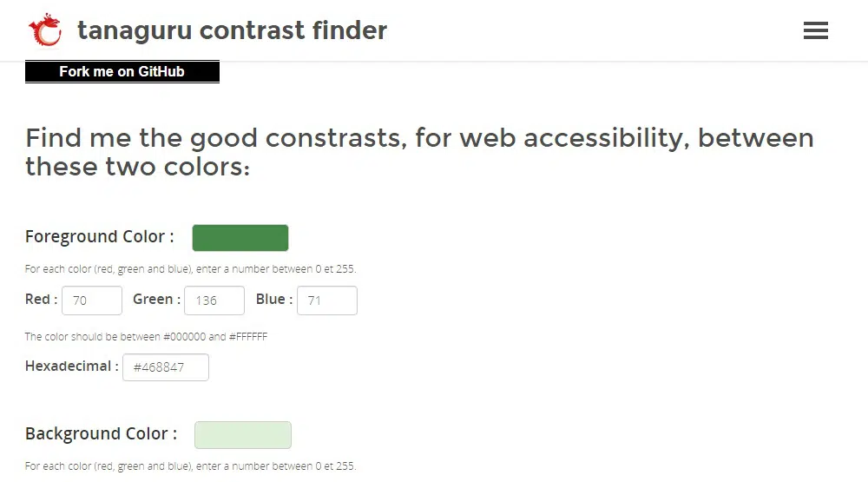This screenshot has height=482, width=868.
Task: Click the "Foreground Color :" label
Action: pyautogui.click(x=100, y=237)
